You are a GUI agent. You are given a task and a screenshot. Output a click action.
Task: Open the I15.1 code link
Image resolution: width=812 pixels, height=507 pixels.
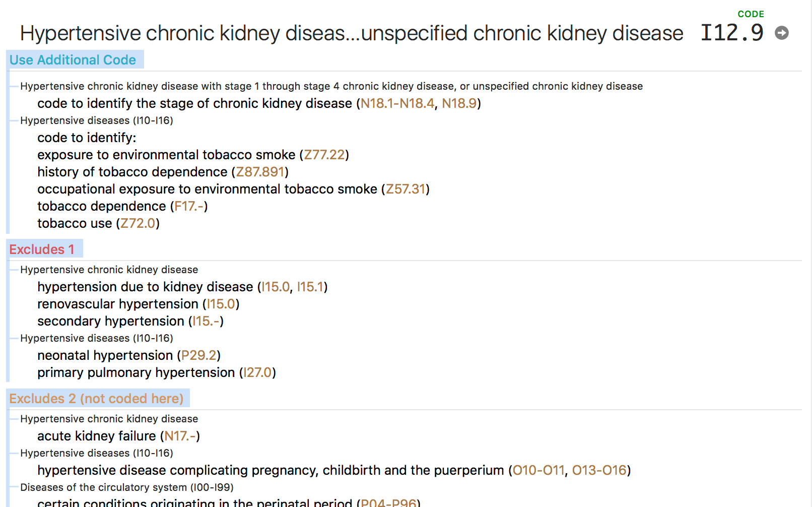310,287
